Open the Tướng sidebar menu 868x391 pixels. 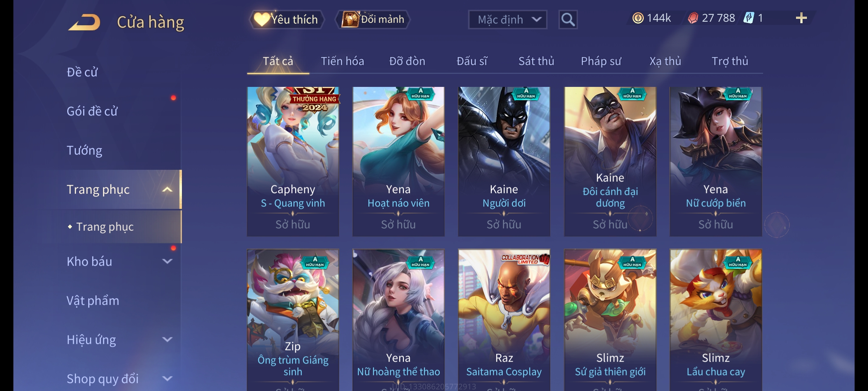[84, 150]
